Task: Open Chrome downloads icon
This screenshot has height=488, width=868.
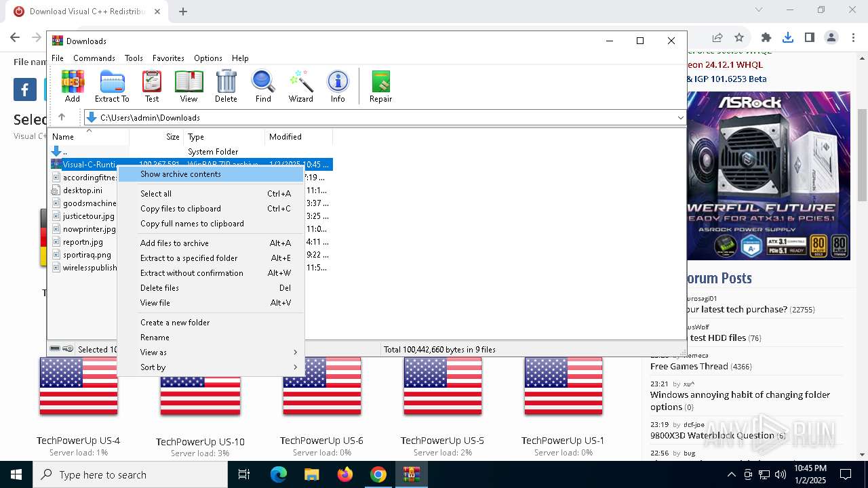Action: point(788,37)
